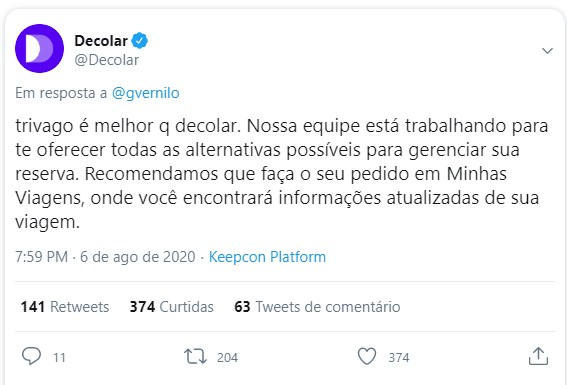Click the reply speech bubble icon
This screenshot has height=385, width=567.
[x=31, y=356]
